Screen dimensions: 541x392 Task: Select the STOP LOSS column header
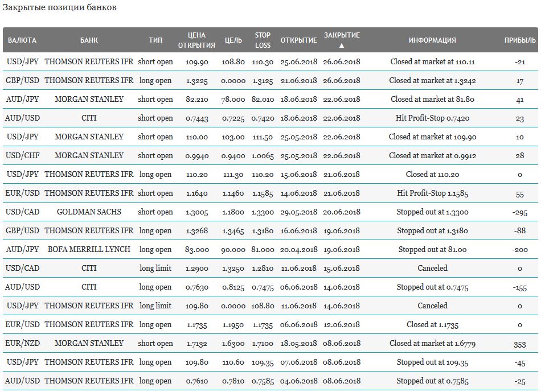[x=263, y=40]
